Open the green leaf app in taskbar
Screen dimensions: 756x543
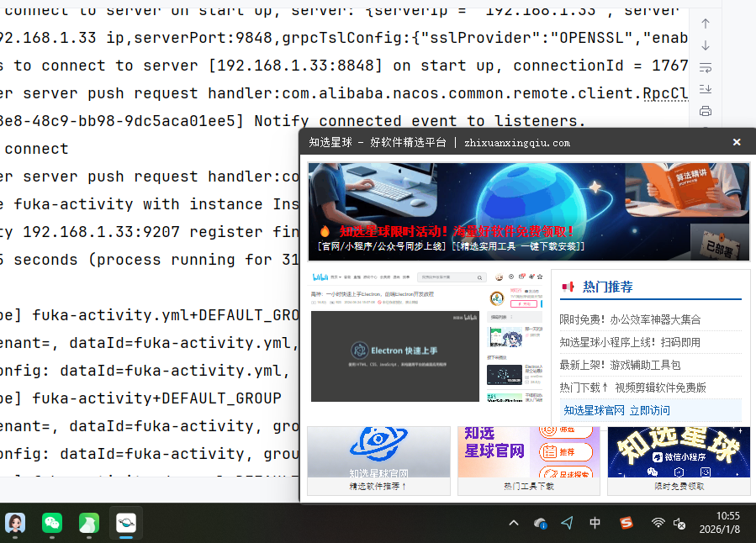pos(89,523)
